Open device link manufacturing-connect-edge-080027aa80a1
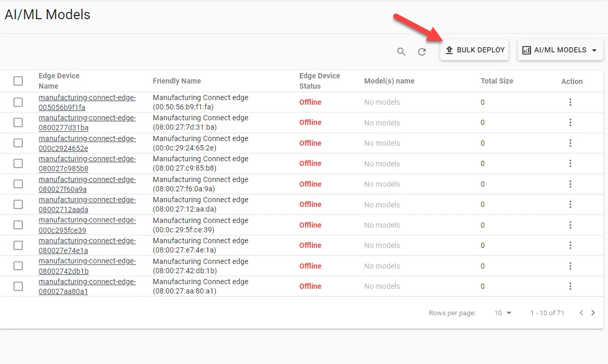This screenshot has width=608, height=364. point(87,286)
